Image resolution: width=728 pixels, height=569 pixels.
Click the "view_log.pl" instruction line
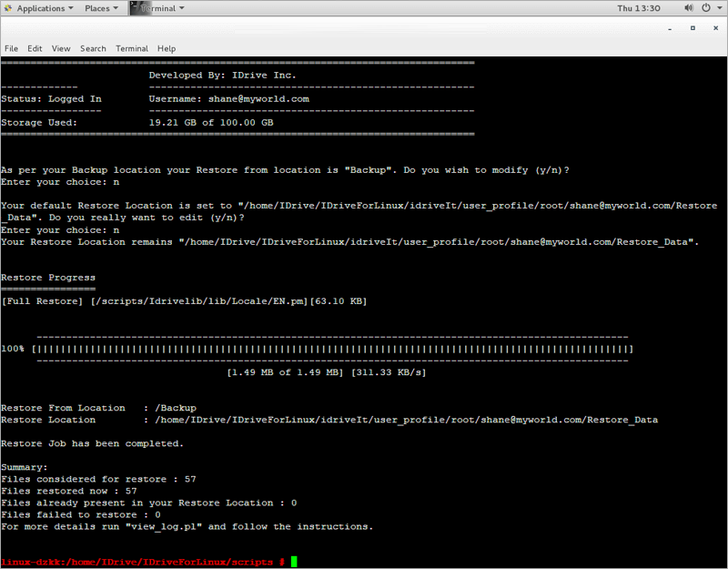(187, 527)
